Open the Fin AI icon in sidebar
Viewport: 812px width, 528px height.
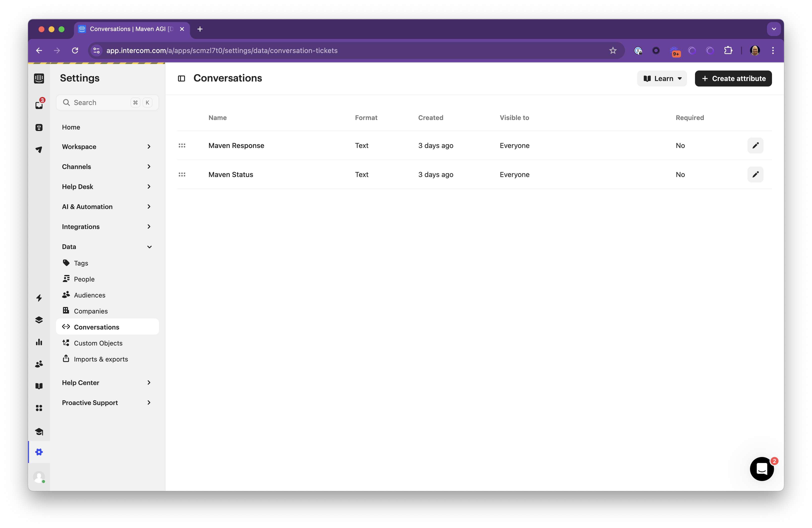point(39,127)
